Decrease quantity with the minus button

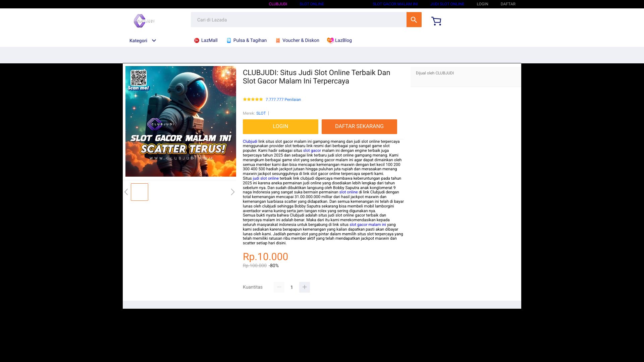279,287
